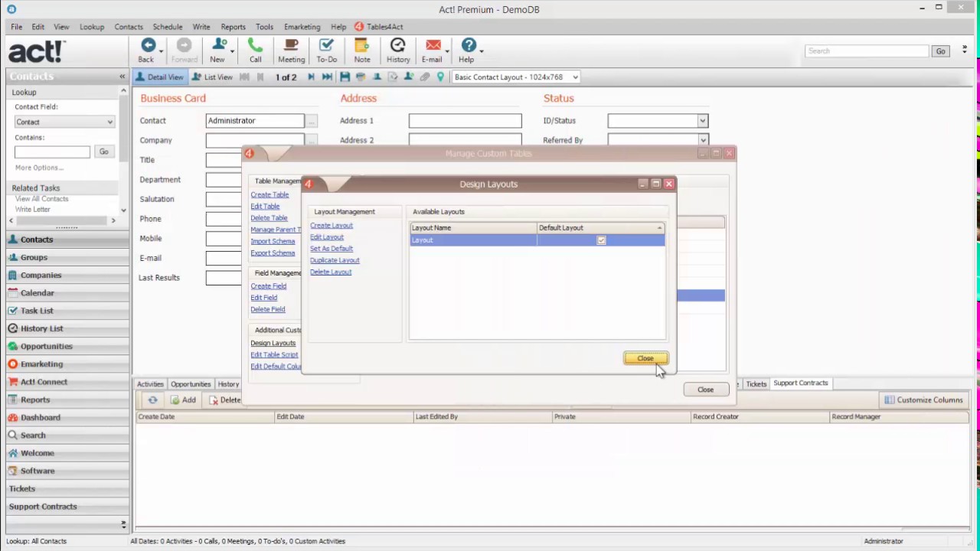This screenshot has width=980, height=551.
Task: Switch to Detail View
Action: 159,77
